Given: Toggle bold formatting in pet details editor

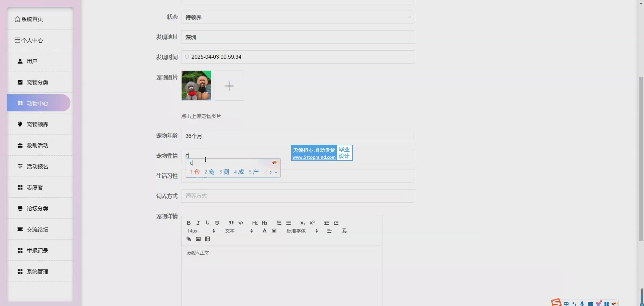Looking at the screenshot, I should (x=189, y=223).
